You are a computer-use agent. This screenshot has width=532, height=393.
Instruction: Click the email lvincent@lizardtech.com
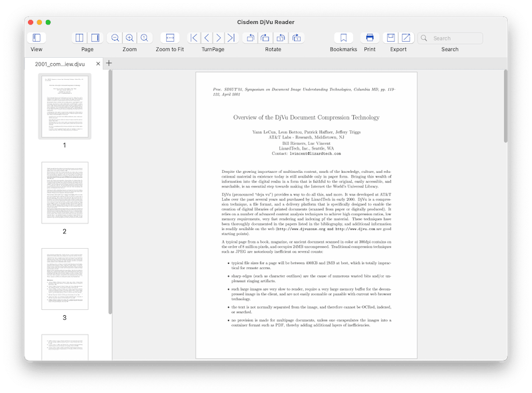(x=315, y=154)
